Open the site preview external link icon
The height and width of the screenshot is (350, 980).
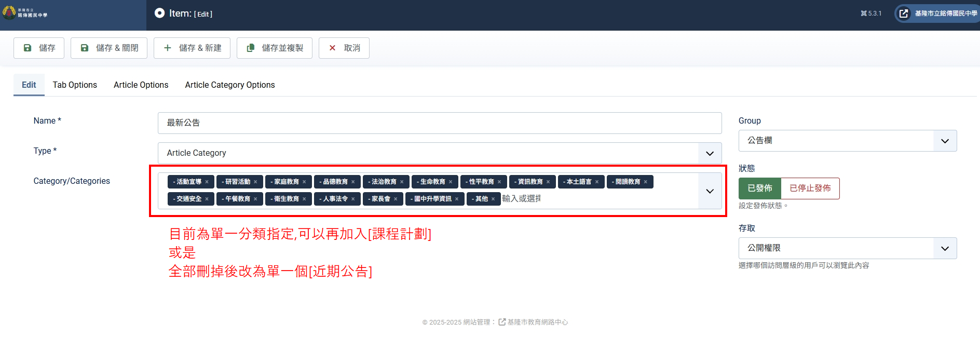[x=904, y=14]
